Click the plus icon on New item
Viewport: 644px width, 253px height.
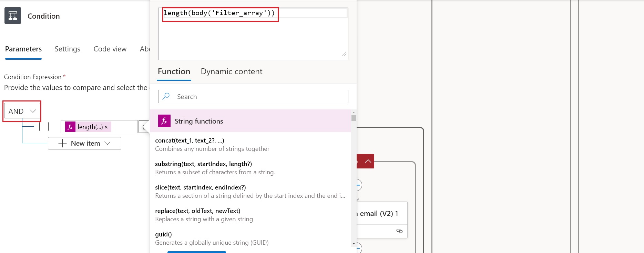62,143
